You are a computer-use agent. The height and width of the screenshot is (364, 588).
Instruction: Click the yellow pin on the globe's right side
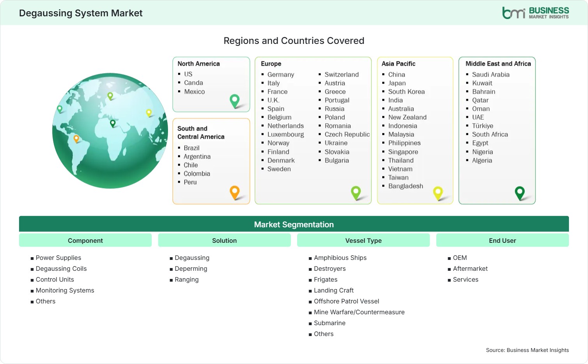coord(149,113)
